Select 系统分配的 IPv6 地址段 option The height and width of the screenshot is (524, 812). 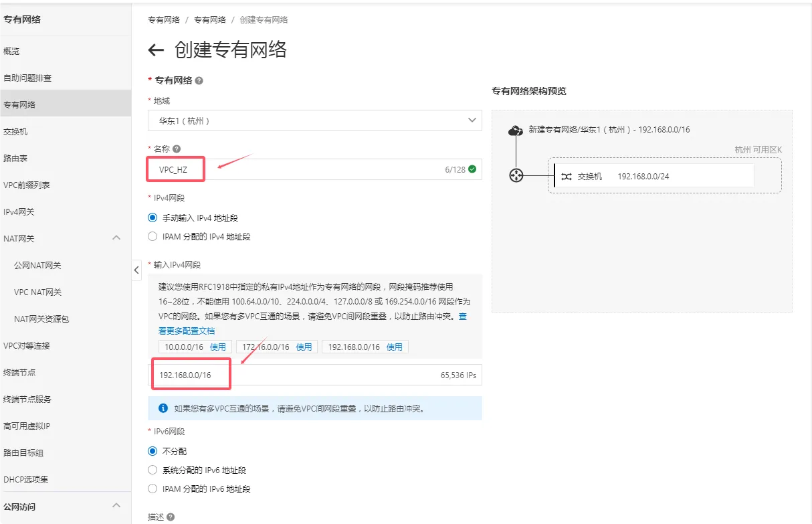(x=153, y=470)
